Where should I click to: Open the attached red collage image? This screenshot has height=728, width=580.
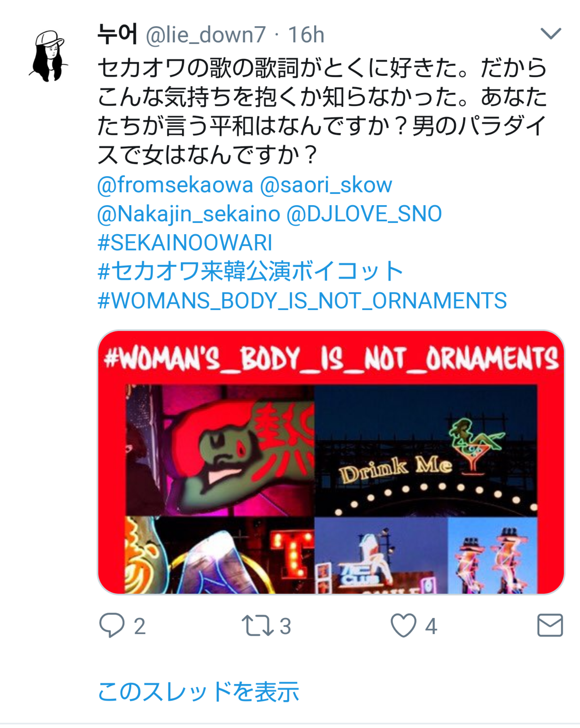[331, 462]
